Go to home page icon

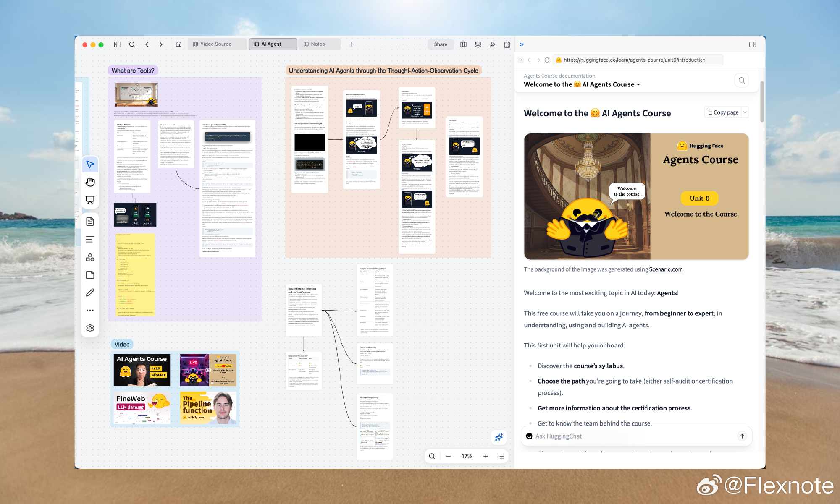178,44
